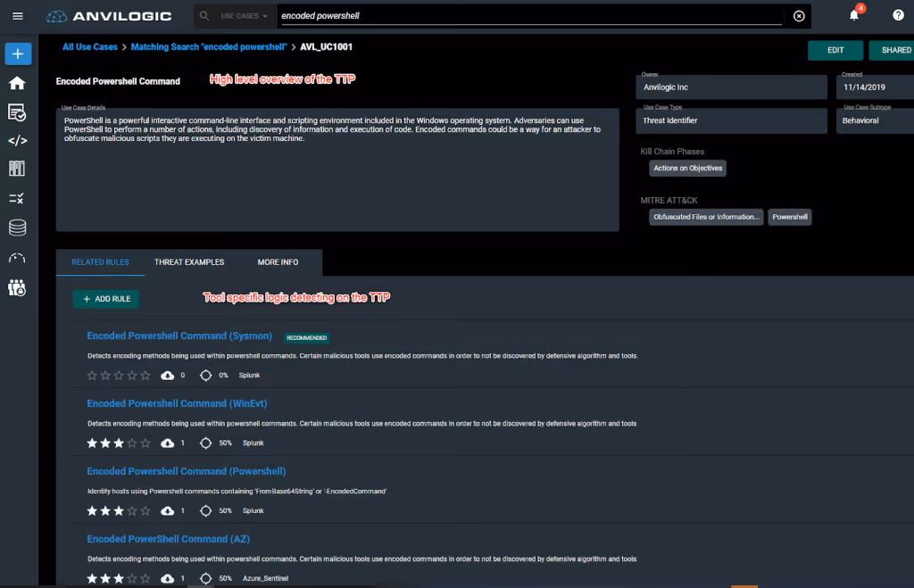Viewport: 914px width, 588px height.
Task: Click the AVL_UC1001 breadcrumb text
Action: 326,46
